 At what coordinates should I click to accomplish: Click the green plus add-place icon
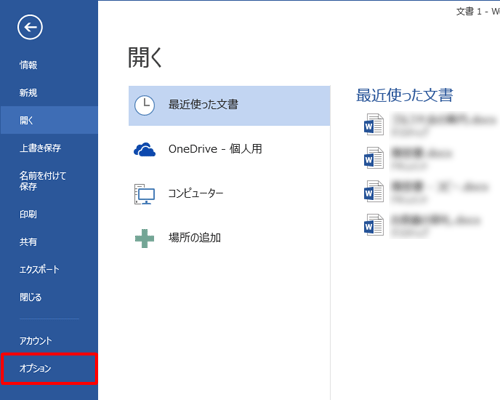[x=144, y=238]
